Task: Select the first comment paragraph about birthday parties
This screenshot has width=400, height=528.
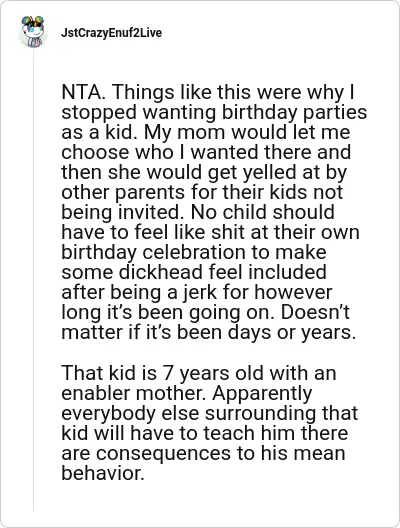Action: (214, 212)
